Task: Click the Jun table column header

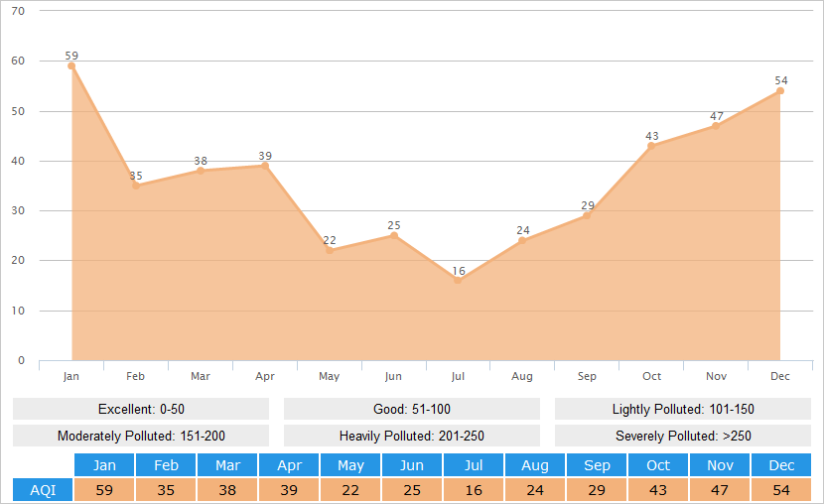Action: 412,465
